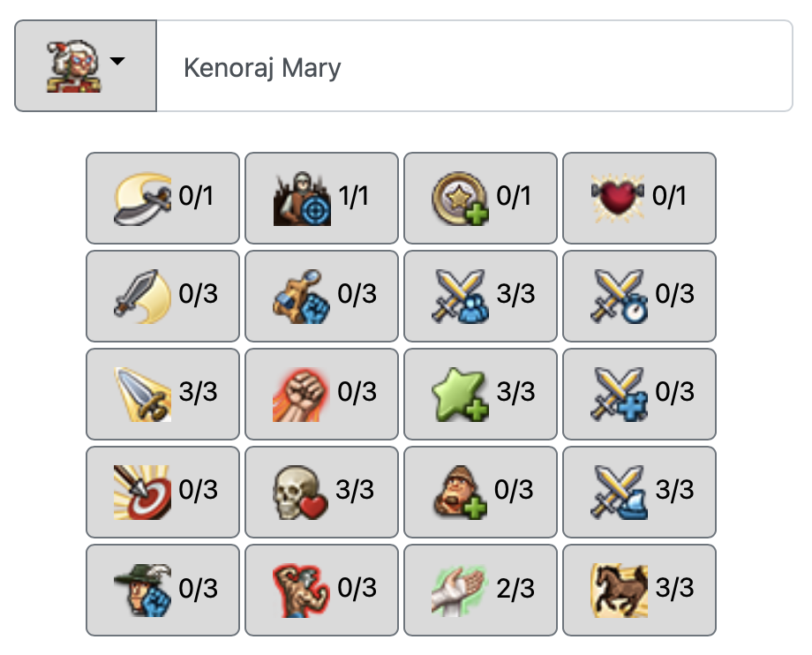Click the skull with heart skill
The image size is (812, 655).
tap(321, 492)
